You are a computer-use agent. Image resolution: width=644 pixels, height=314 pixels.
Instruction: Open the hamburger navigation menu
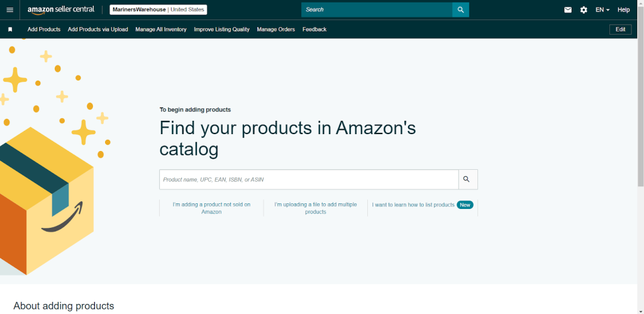click(10, 10)
